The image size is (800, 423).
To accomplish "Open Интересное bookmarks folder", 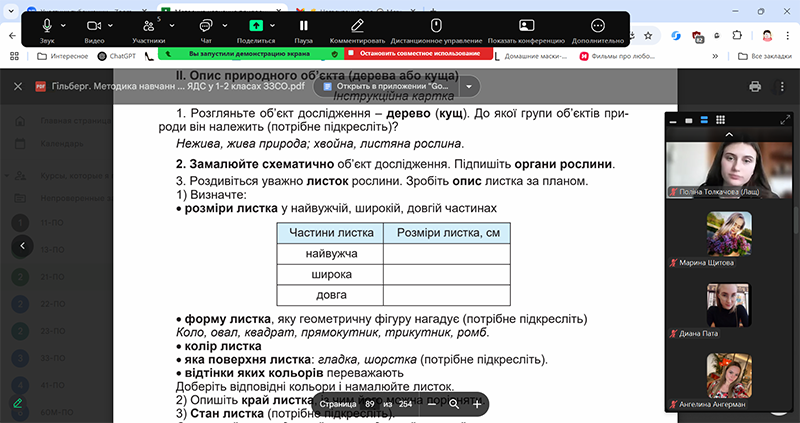I will click(x=63, y=56).
